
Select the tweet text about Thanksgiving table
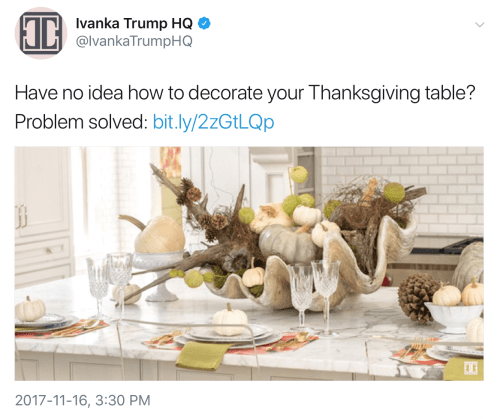245,107
